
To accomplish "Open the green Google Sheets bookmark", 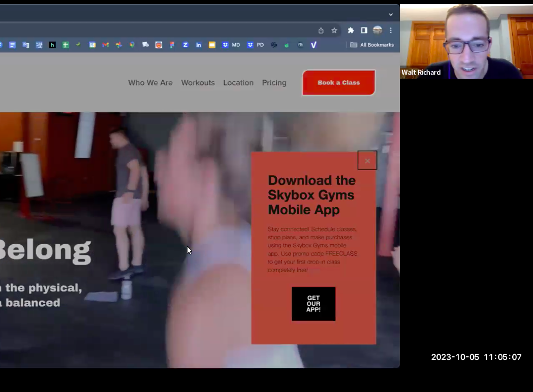I will tap(66, 45).
